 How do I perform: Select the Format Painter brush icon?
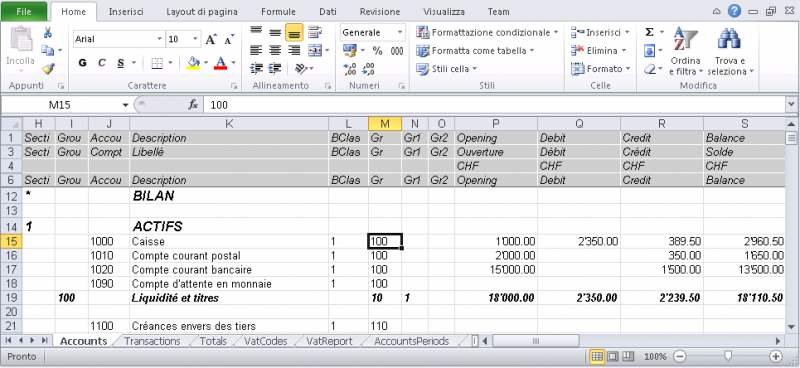tap(47, 68)
